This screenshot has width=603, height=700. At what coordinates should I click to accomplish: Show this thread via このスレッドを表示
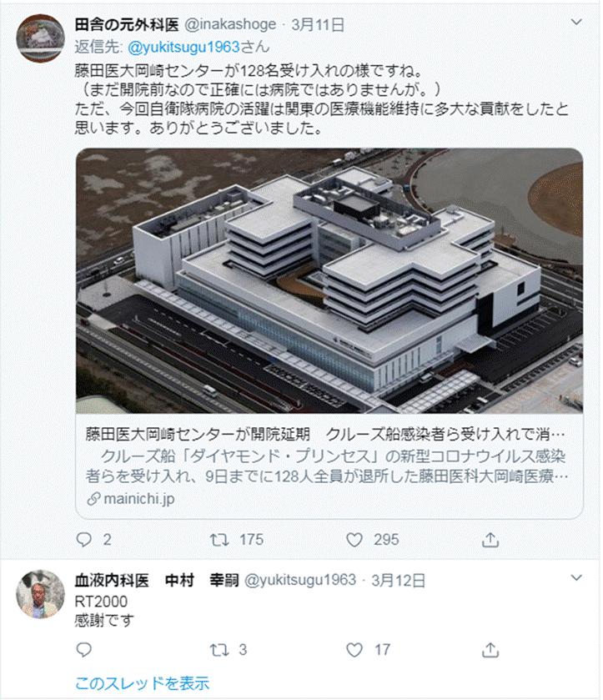click(x=142, y=683)
